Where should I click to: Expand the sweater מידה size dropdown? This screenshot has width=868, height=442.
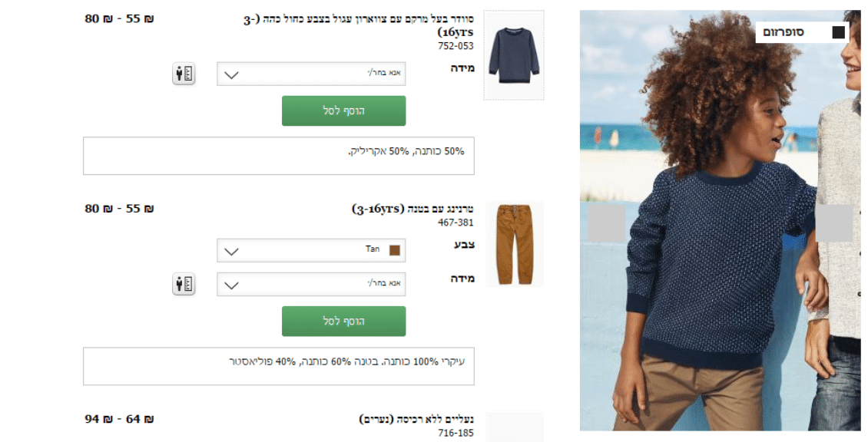point(311,74)
